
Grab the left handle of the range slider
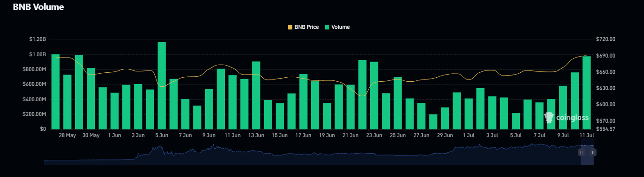pos(581,152)
